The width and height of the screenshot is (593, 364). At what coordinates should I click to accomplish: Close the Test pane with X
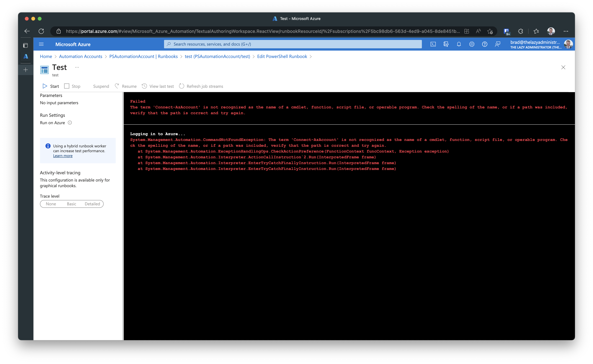pos(563,67)
